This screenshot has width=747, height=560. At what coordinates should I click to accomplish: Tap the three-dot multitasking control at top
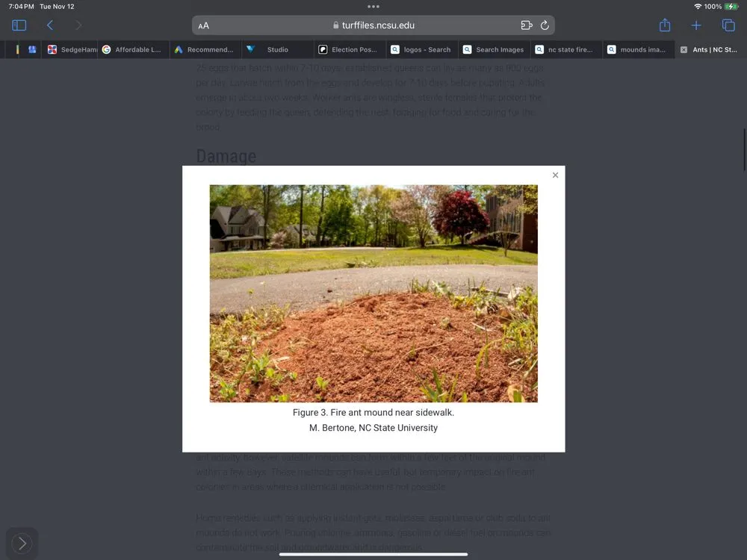click(x=373, y=7)
